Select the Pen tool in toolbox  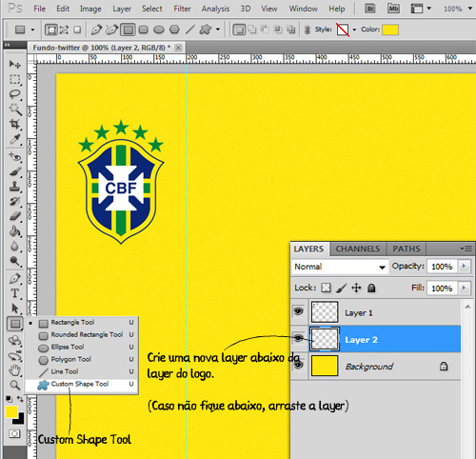click(14, 278)
